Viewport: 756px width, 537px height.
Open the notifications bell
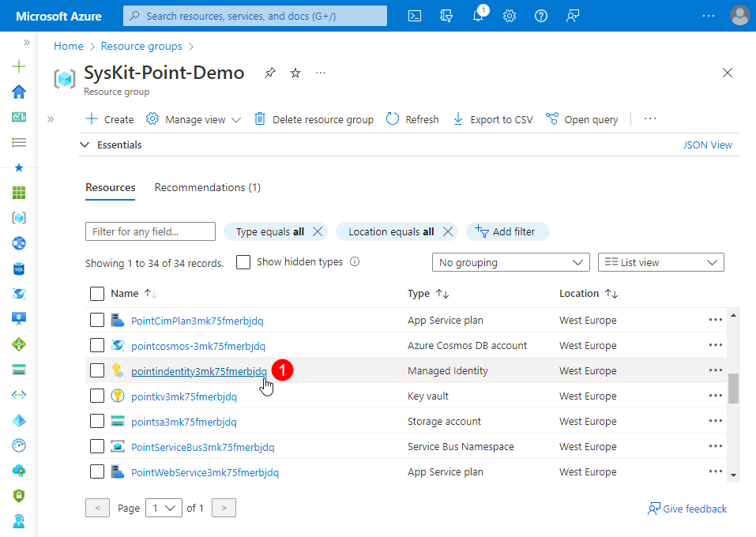point(478,15)
